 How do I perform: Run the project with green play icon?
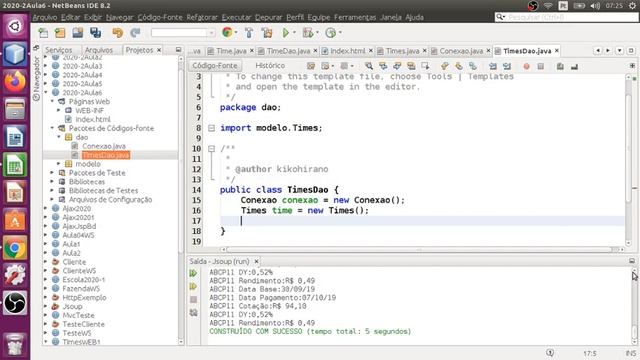[x=286, y=33]
